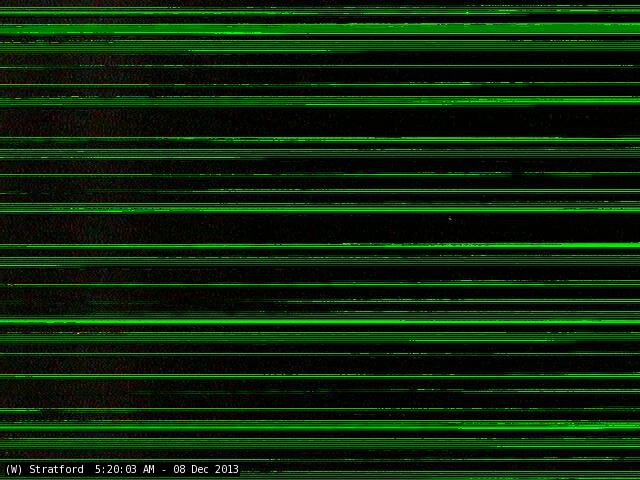Click the "(W) Stratford" camera label

pyautogui.click(x=44, y=469)
